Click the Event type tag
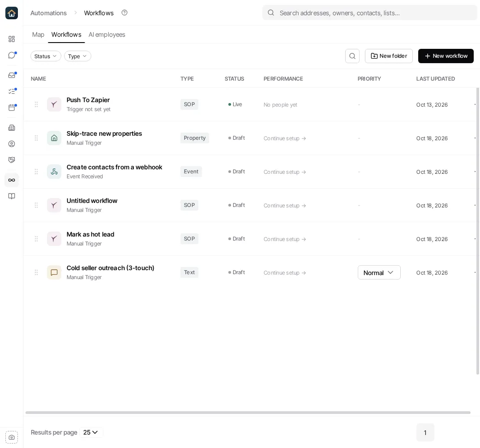Screen dimensions: 480x448 pos(191,172)
